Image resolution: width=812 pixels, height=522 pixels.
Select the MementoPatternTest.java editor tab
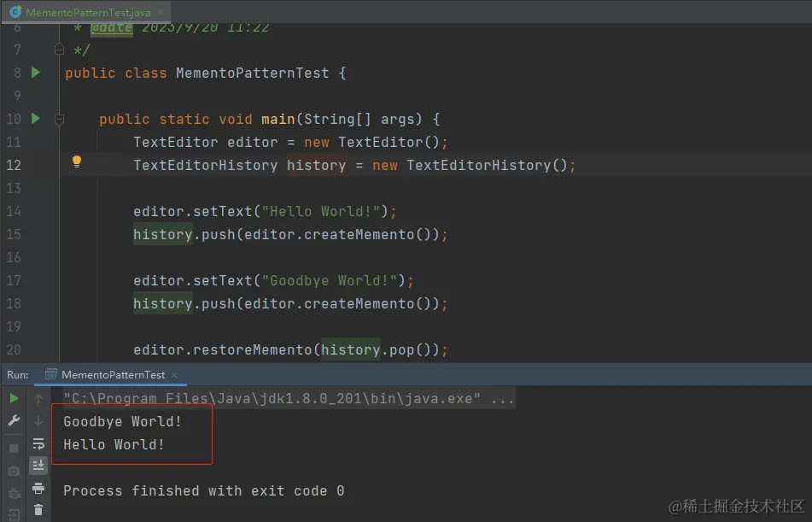[86, 11]
